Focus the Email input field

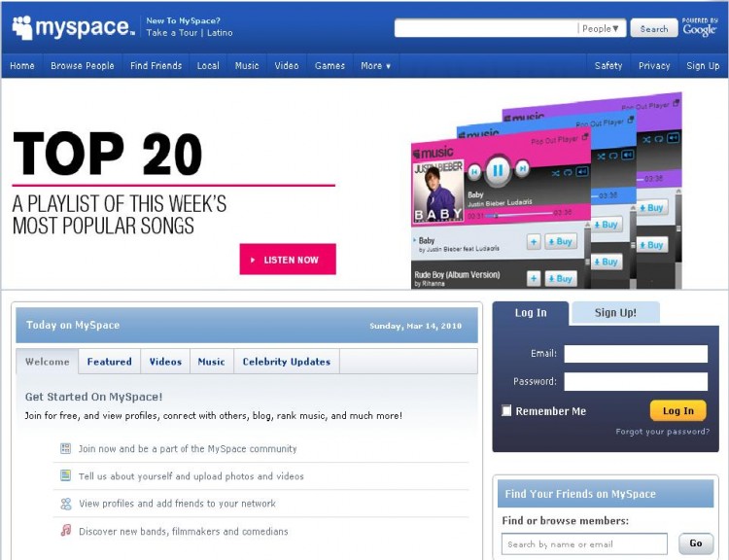(x=636, y=354)
